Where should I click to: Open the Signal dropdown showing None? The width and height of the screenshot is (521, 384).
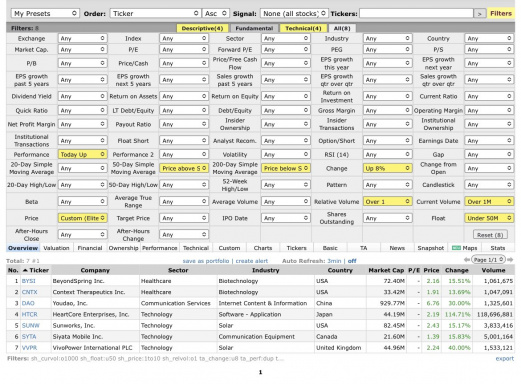(x=294, y=13)
